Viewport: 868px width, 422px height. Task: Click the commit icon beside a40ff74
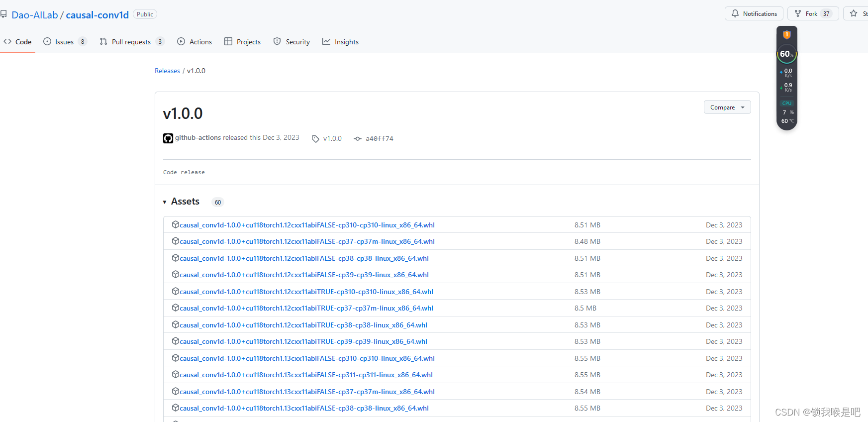[x=358, y=138]
